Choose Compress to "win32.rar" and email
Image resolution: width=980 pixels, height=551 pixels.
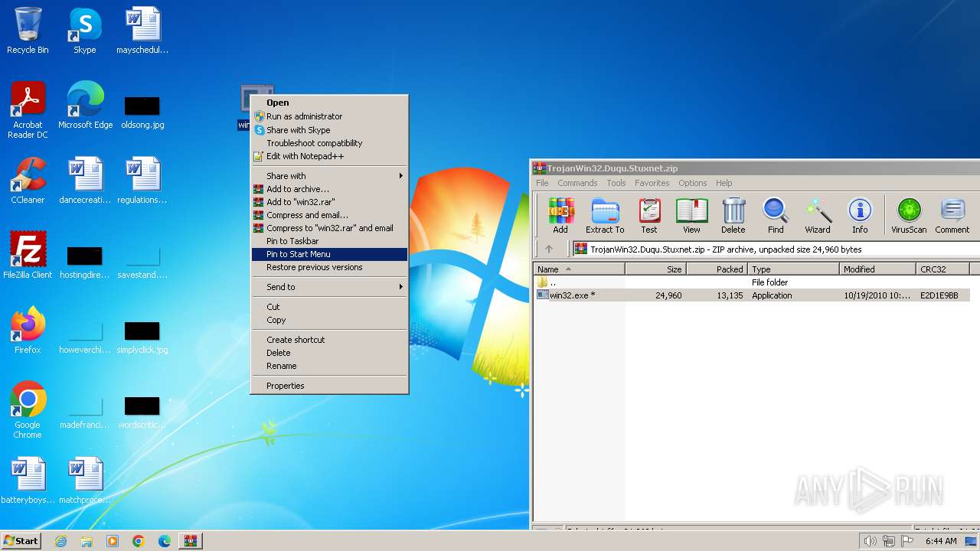pos(330,228)
